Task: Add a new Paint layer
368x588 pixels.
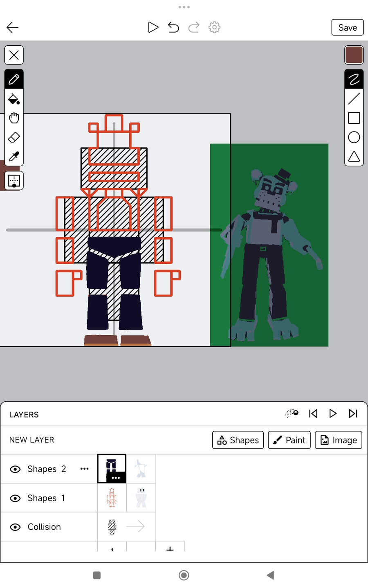Action: pos(289,440)
